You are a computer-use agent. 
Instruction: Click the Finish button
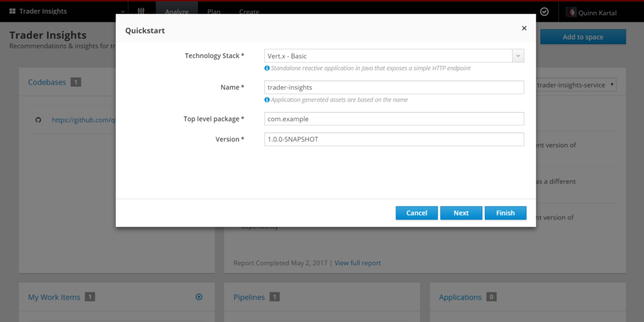(505, 213)
